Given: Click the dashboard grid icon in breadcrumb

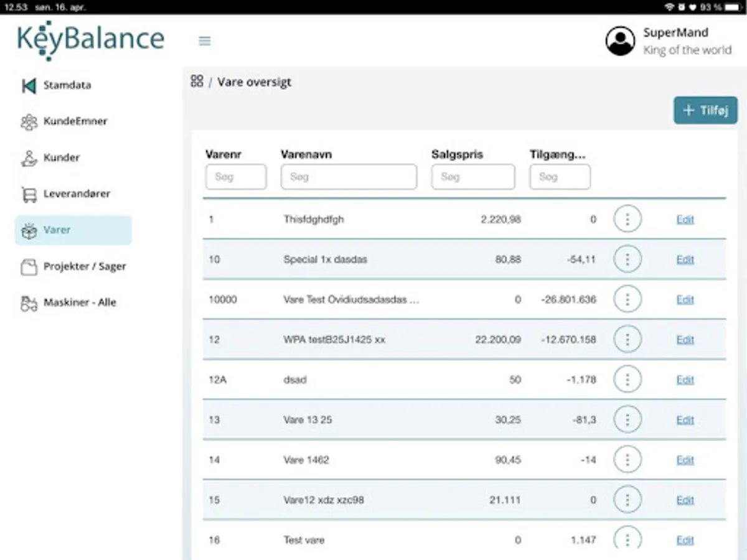Looking at the screenshot, I should pyautogui.click(x=197, y=82).
